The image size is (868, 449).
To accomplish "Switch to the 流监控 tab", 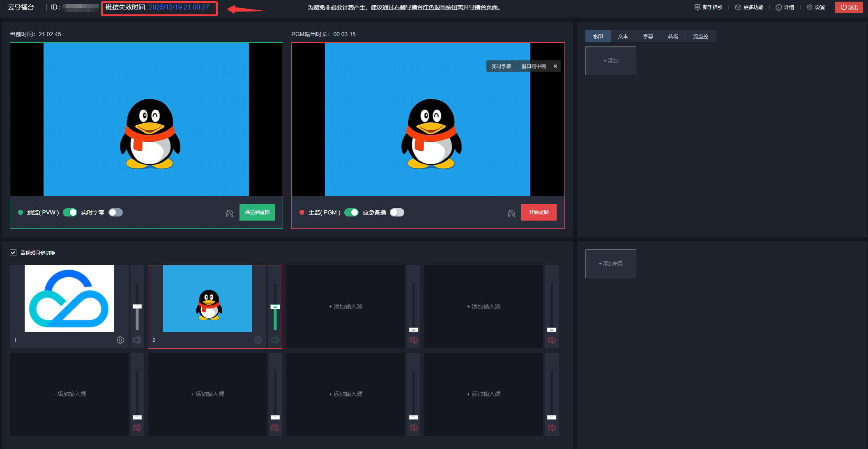I will click(x=700, y=37).
